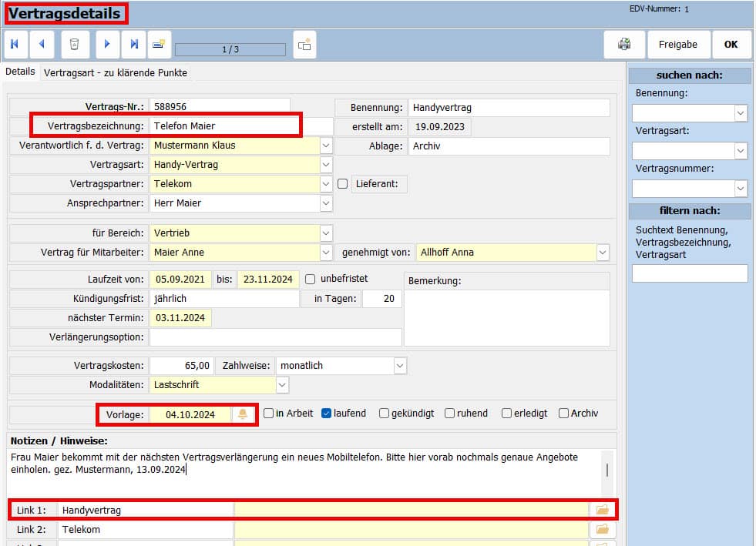
Task: Click into the filter search text field
Action: point(689,273)
